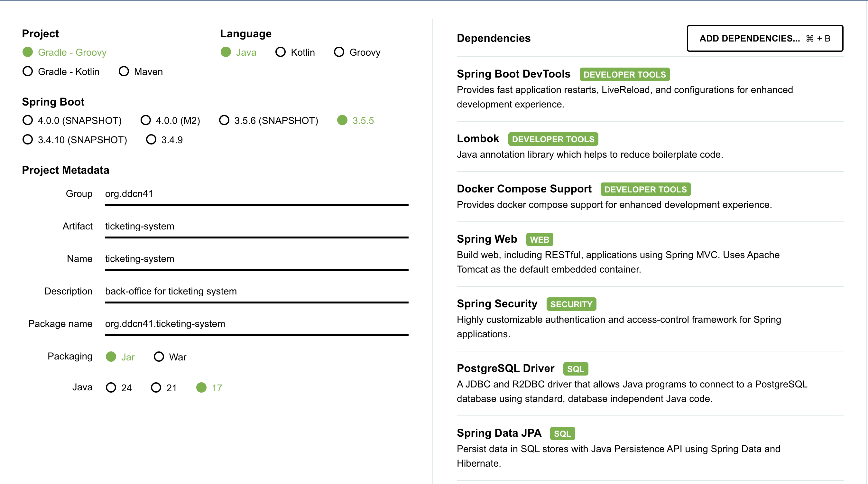The image size is (868, 484).
Task: Choose Gradle - Kotlin project type
Action: tap(28, 71)
